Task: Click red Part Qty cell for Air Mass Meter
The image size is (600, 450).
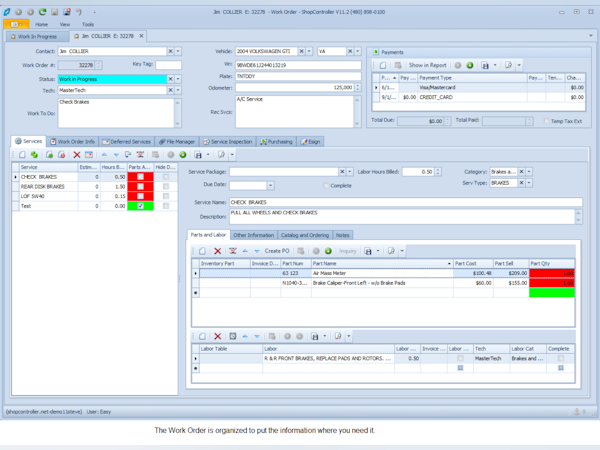Action: pos(551,273)
